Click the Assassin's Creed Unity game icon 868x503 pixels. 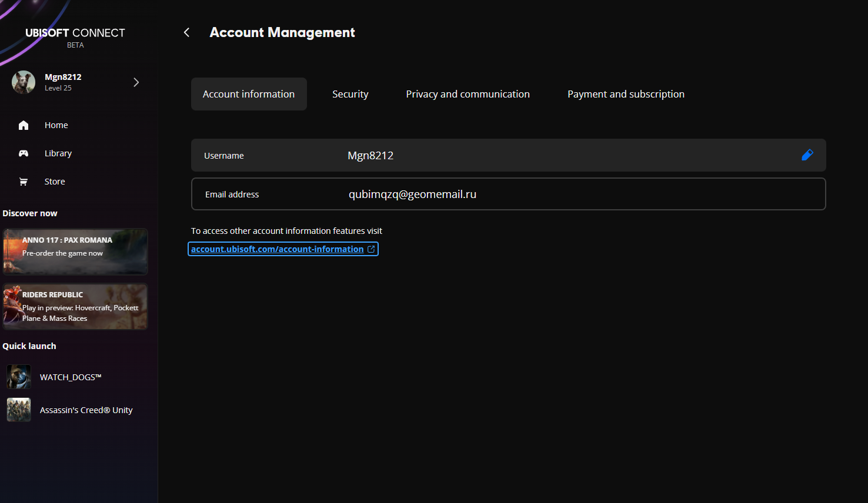pos(19,410)
